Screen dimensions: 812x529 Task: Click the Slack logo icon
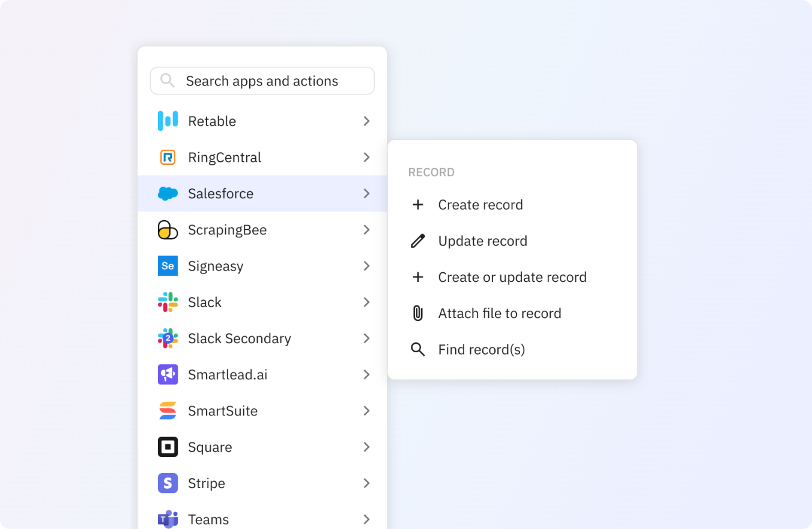[x=168, y=302]
